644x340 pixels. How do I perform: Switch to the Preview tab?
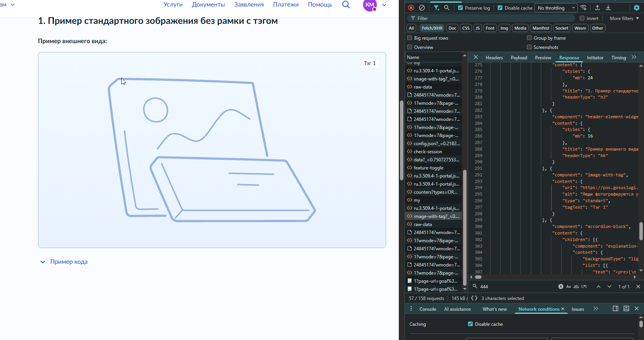tap(543, 57)
